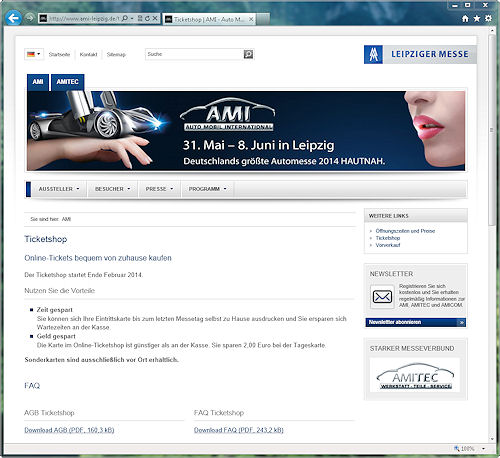Click the AMITEC logo under Starker Messeverbund
Image resolution: width=500 pixels, height=458 pixels.
[415, 375]
